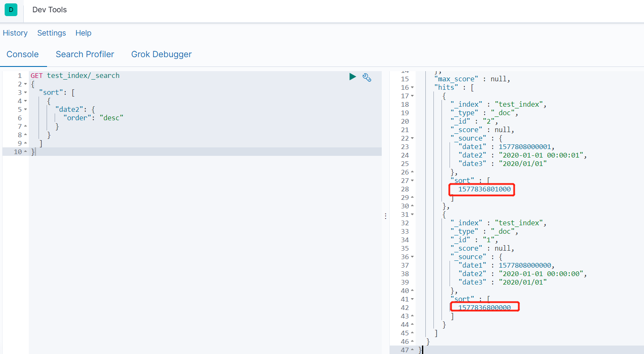Switch to the Search Profiler tab
Image resolution: width=644 pixels, height=354 pixels.
85,54
